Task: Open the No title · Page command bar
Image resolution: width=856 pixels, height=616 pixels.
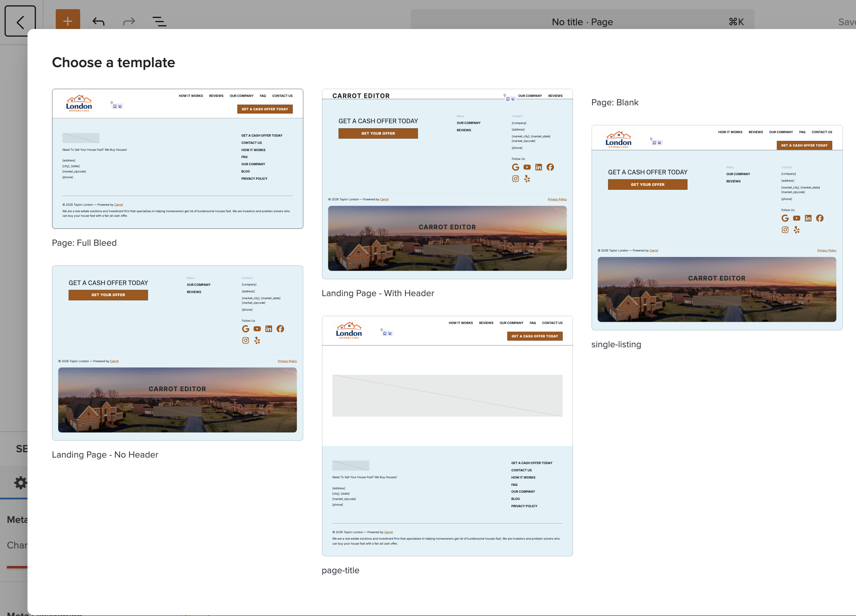Action: (x=582, y=22)
